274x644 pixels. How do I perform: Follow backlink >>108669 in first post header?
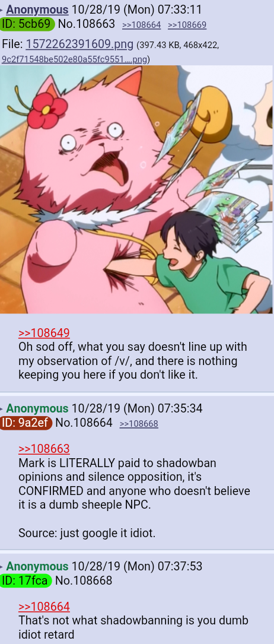(187, 25)
